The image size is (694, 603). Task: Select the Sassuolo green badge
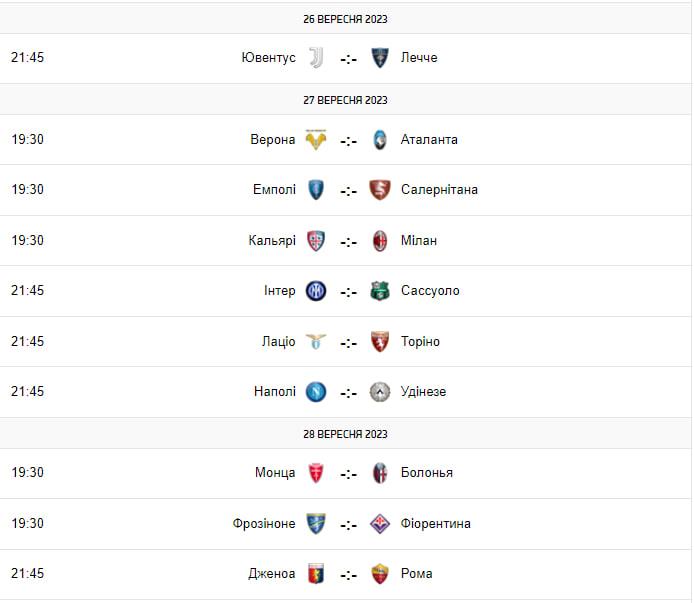380,291
